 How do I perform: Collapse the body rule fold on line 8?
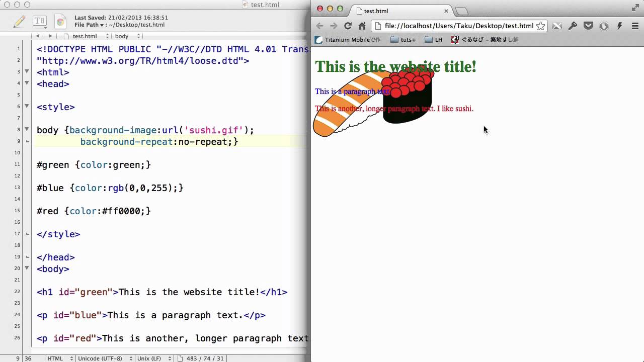pyautogui.click(x=27, y=130)
